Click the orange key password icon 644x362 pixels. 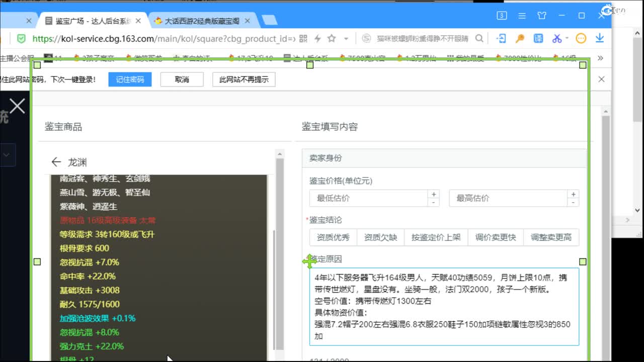[x=520, y=38]
